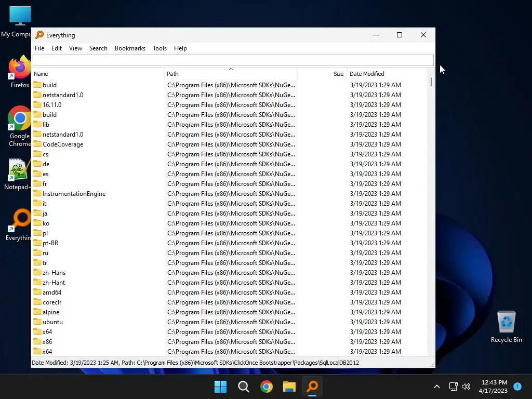Show hidden system tray icons
Screen dimensions: 532x399
tap(437, 387)
